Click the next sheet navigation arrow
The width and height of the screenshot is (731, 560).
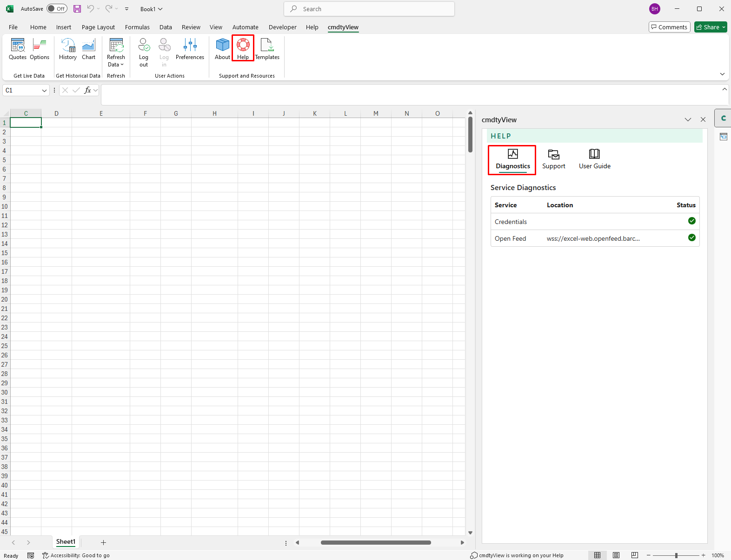click(x=28, y=542)
